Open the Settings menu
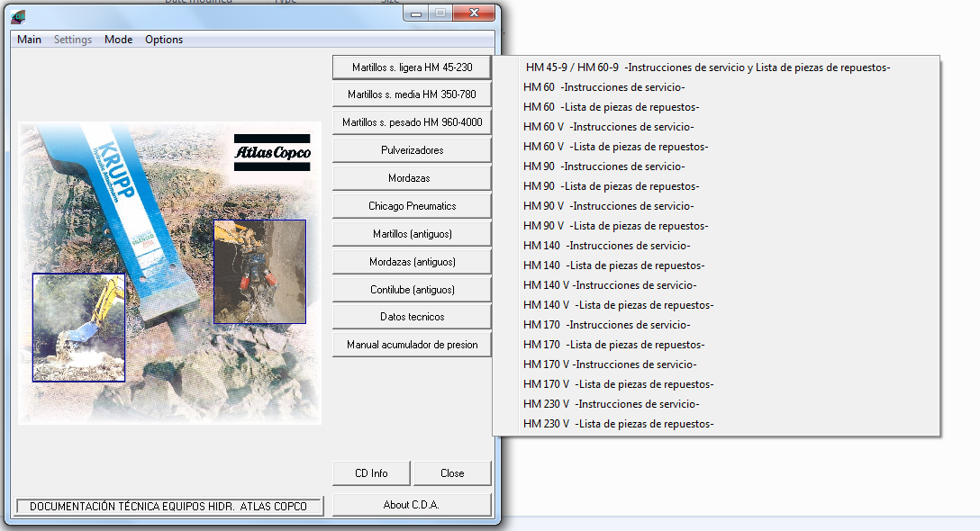 tap(72, 40)
